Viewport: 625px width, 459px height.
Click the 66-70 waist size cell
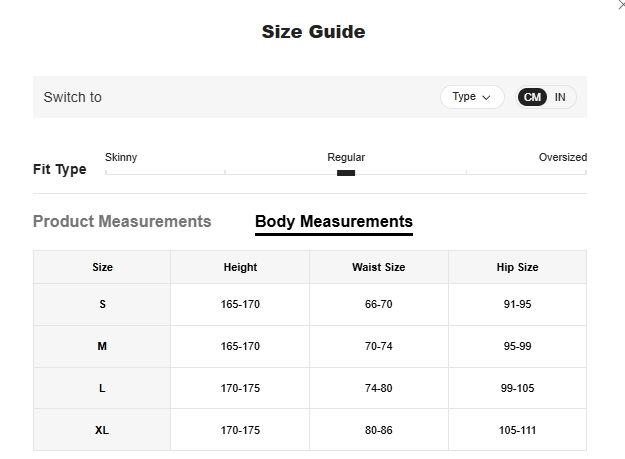pyautogui.click(x=379, y=304)
